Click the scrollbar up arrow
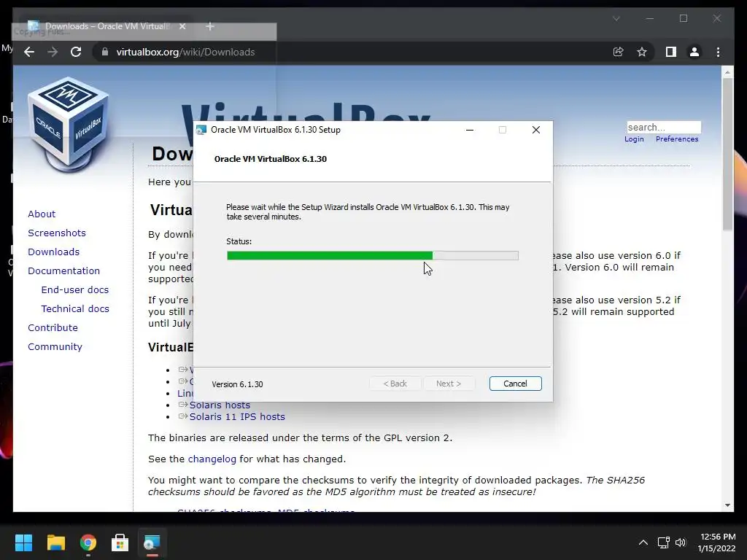 (x=727, y=72)
